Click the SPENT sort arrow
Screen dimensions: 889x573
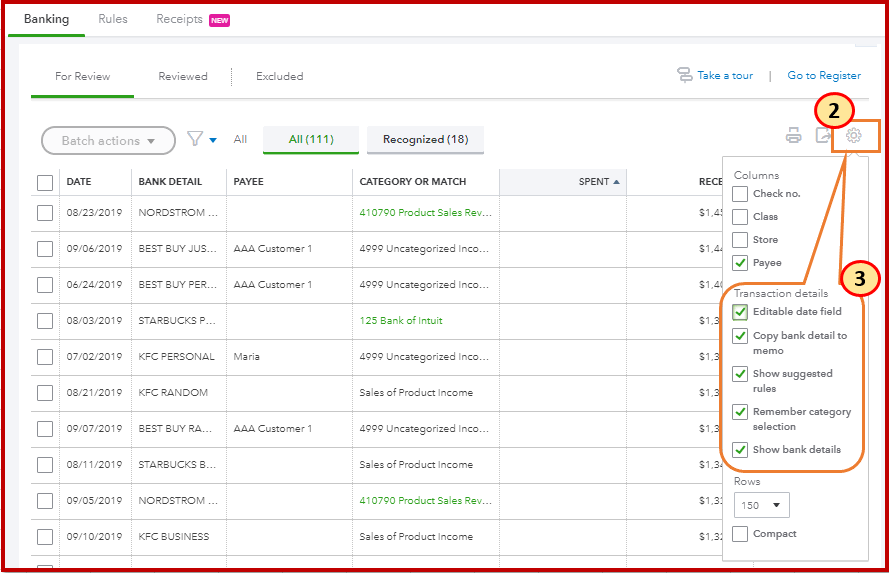616,182
